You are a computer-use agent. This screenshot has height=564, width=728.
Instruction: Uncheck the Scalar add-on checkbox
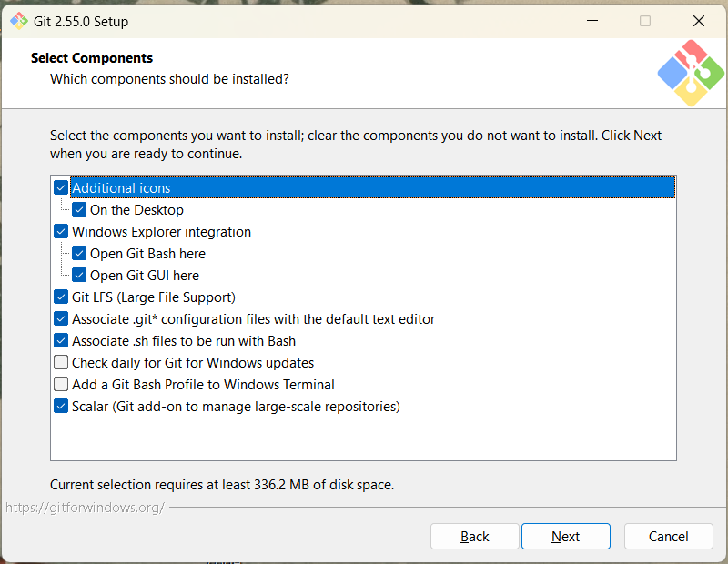pos(61,407)
